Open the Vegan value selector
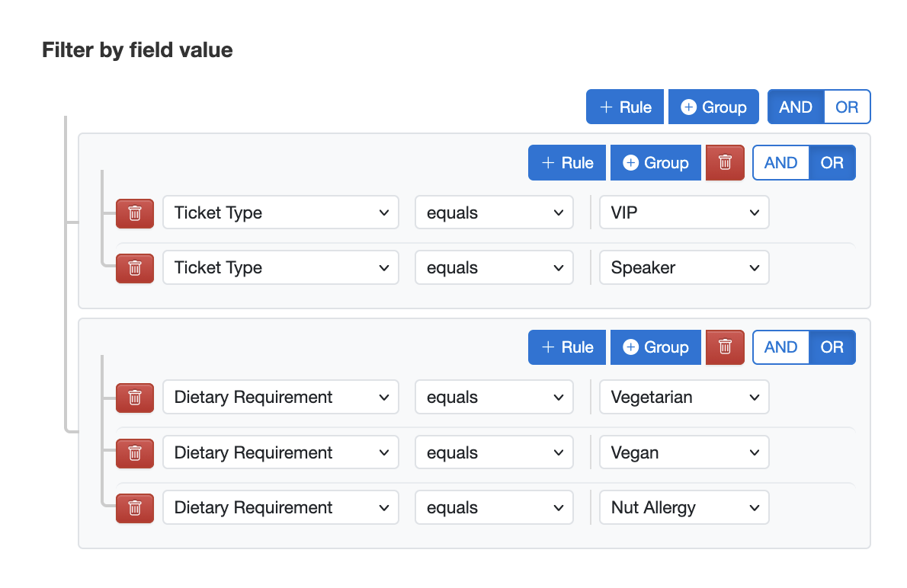Viewport: 907px width, 588px height. pyautogui.click(x=684, y=452)
